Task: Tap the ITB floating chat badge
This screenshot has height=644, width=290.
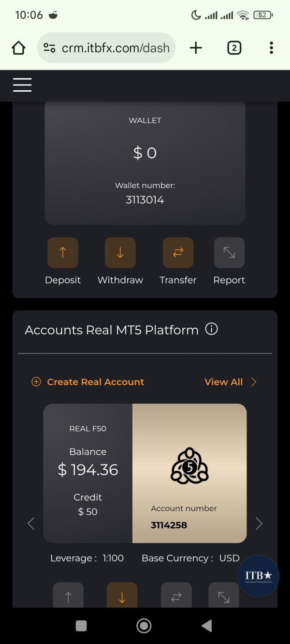Action: click(259, 576)
